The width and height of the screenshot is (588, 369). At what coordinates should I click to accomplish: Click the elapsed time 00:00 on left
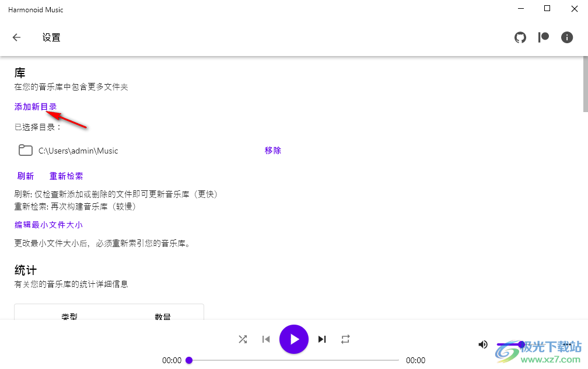coord(171,360)
